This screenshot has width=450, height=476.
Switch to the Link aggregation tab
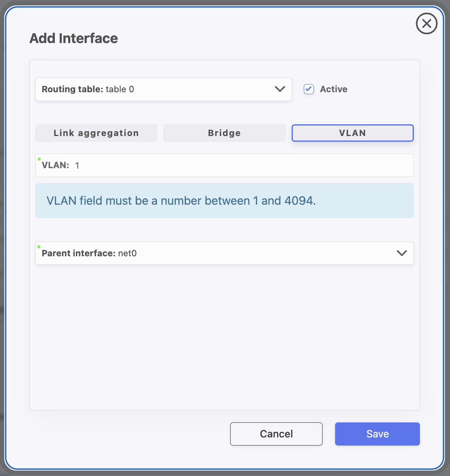96,133
